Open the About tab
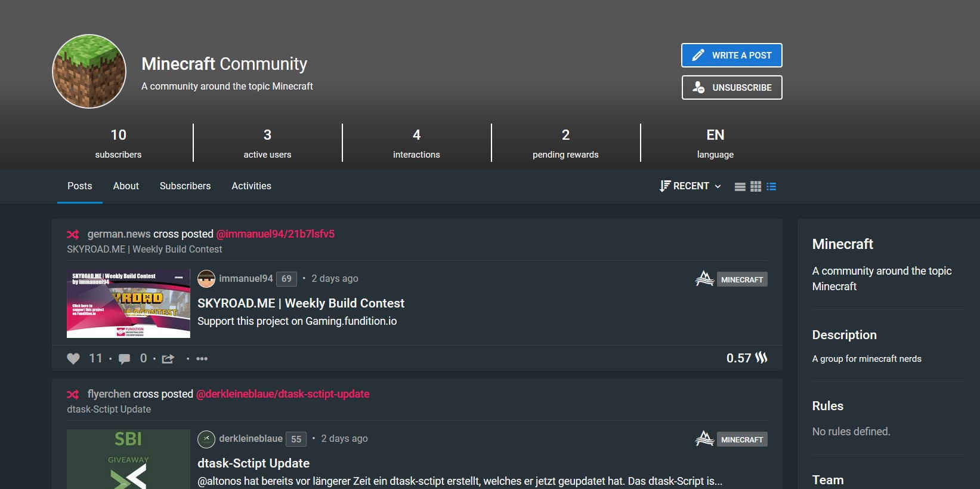The image size is (980, 489). 126,186
